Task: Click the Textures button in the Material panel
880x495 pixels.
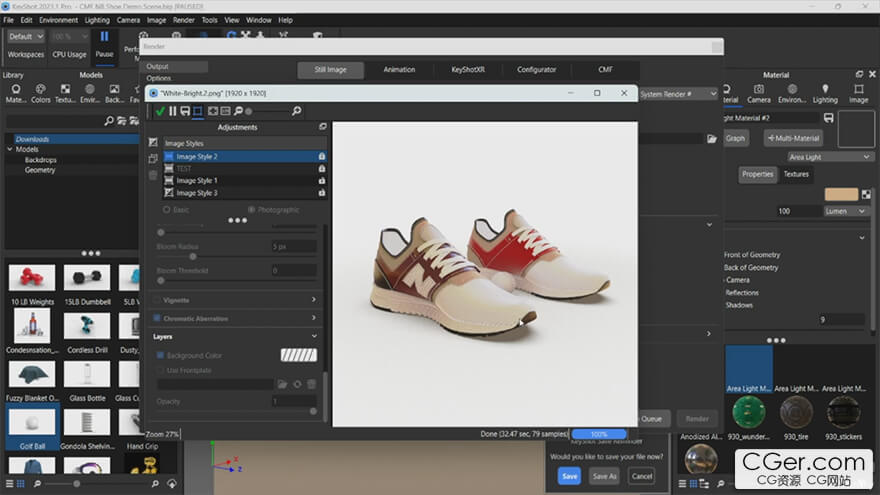Action: [796, 174]
